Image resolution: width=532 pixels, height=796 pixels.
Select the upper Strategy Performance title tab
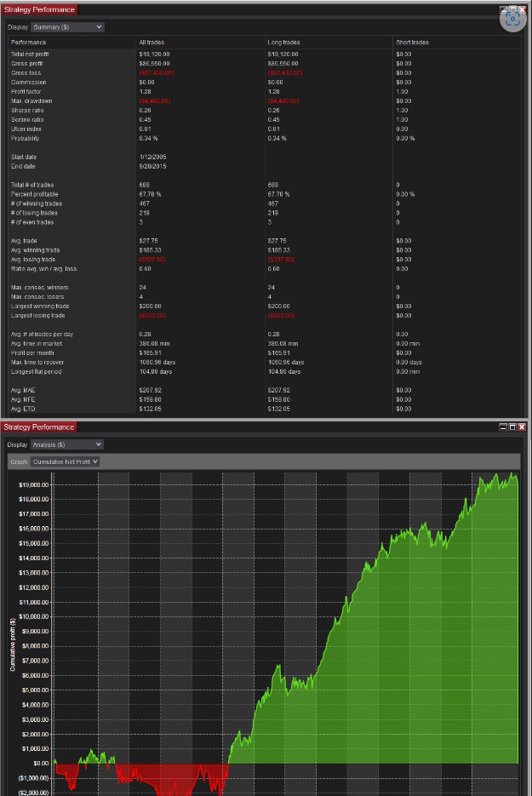pos(39,9)
